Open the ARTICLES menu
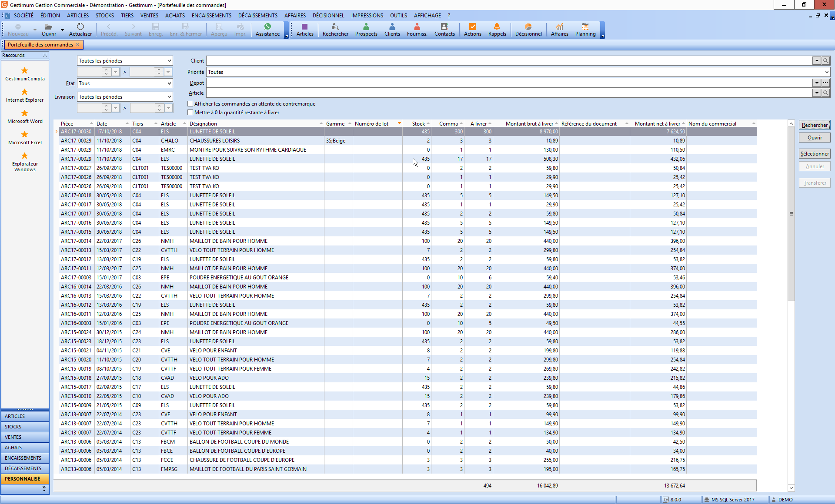The height and width of the screenshot is (504, 835). 78,16
